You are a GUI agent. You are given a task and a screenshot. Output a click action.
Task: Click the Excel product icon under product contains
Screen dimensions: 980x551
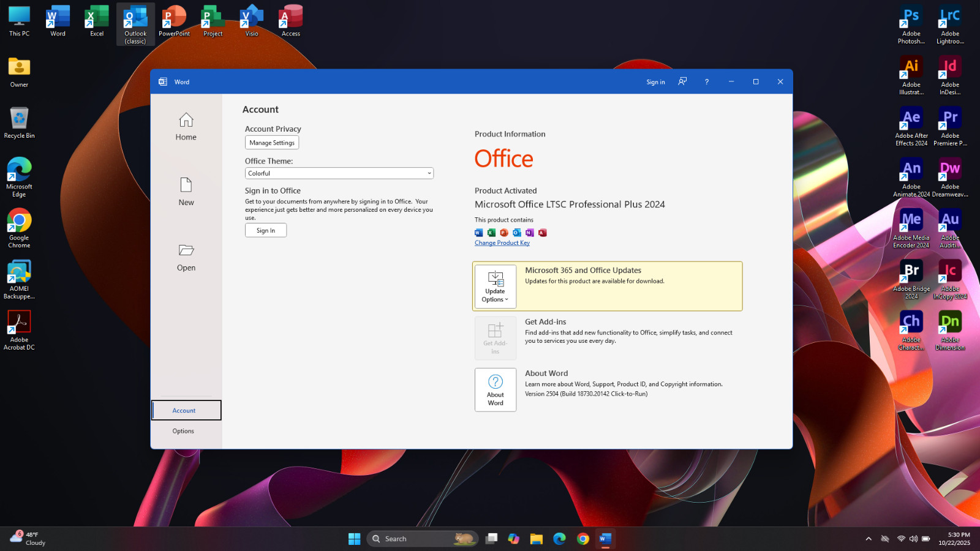[x=491, y=233]
